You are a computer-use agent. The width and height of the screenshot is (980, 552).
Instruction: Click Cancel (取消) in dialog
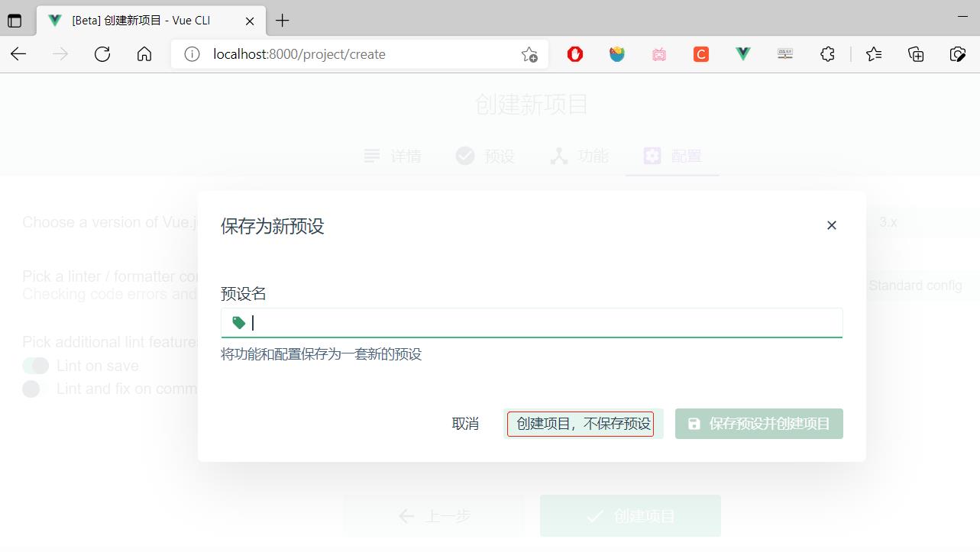click(465, 424)
